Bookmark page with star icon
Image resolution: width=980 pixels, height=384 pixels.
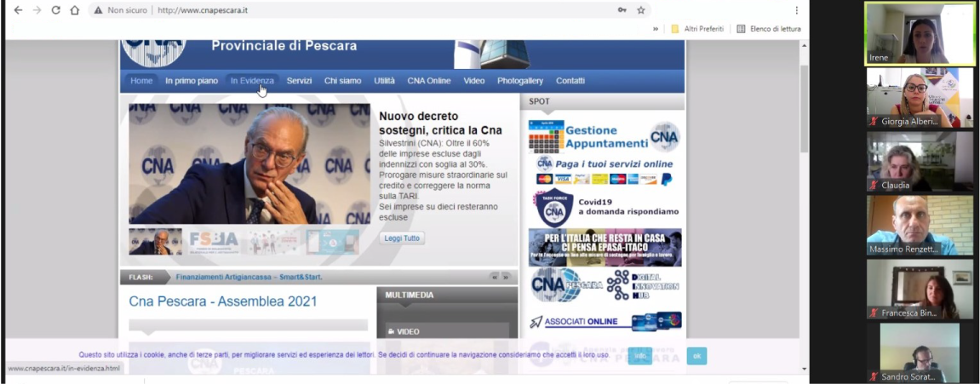(x=641, y=10)
